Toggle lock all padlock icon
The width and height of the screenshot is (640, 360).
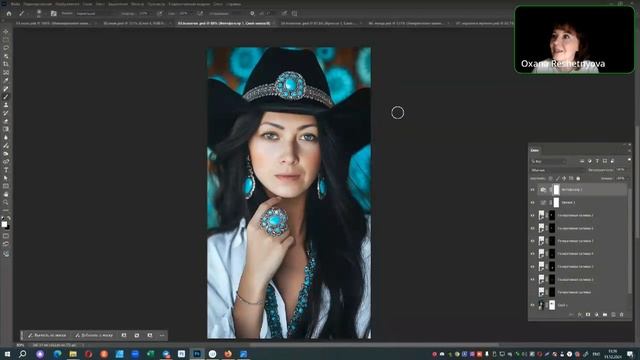578,178
